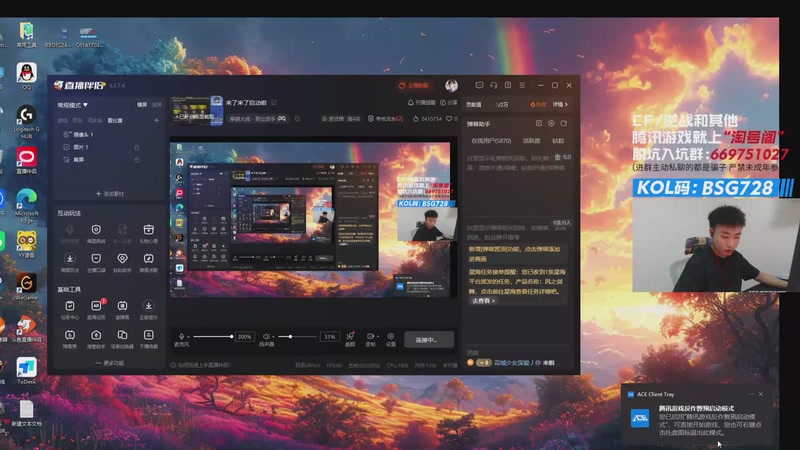Open the user avatar profile
Image resolution: width=800 pixels, height=450 pixels.
click(451, 85)
